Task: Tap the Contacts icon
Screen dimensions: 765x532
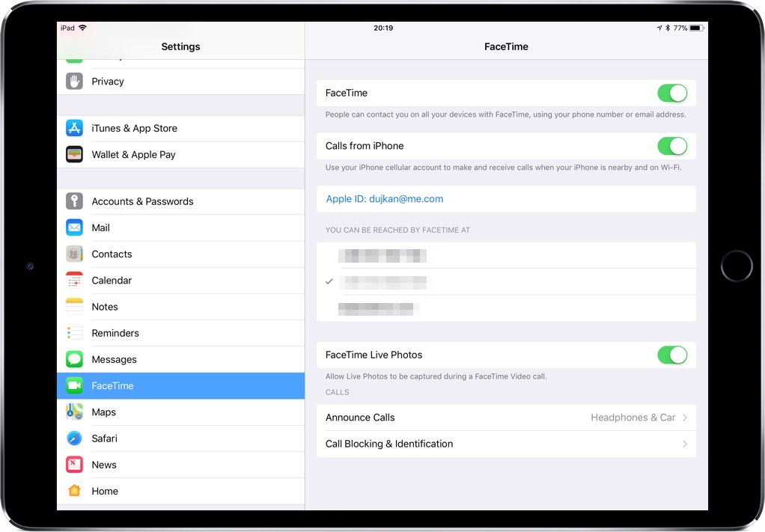Action: (74, 254)
